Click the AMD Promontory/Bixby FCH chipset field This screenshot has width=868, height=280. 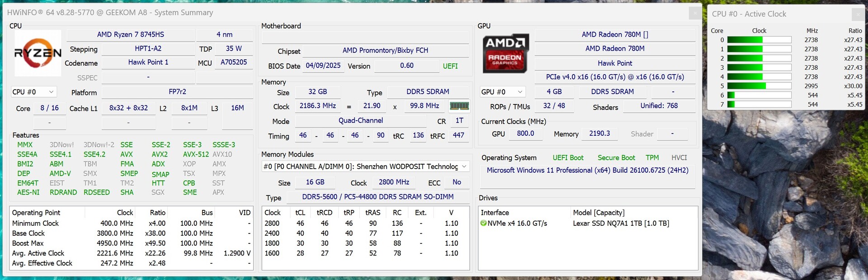coord(385,50)
